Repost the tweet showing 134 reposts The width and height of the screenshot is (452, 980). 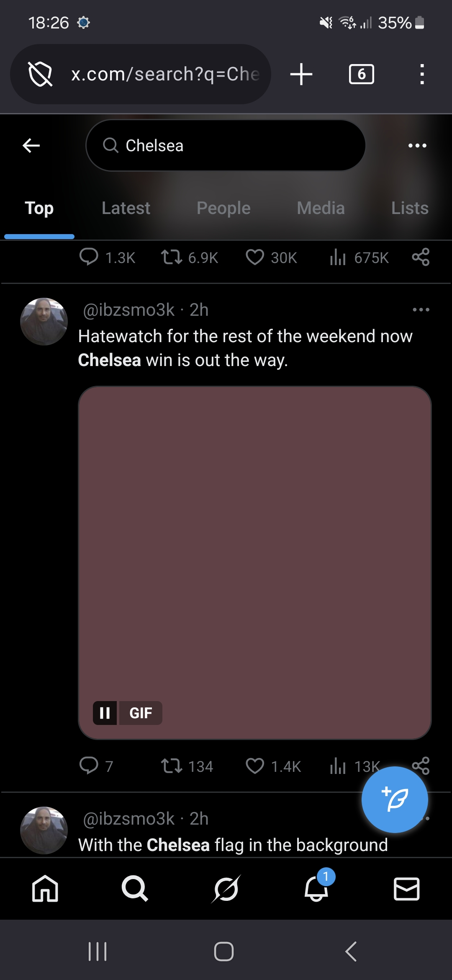172,766
